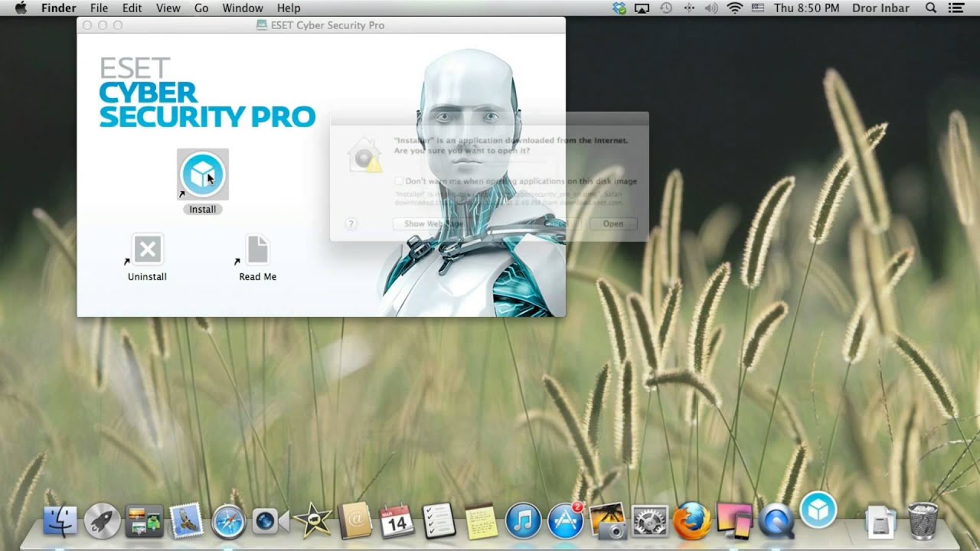Viewport: 980px width, 551px height.
Task: Open Calendar icon showing 14
Action: click(x=397, y=520)
